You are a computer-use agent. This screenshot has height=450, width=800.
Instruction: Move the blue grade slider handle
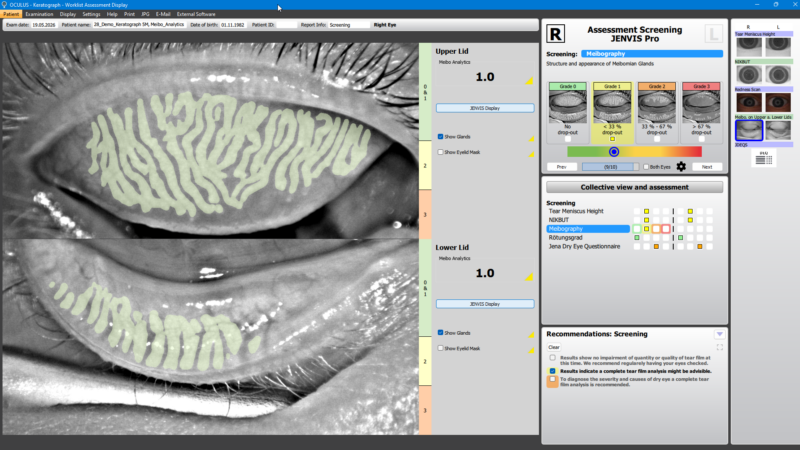tap(614, 152)
